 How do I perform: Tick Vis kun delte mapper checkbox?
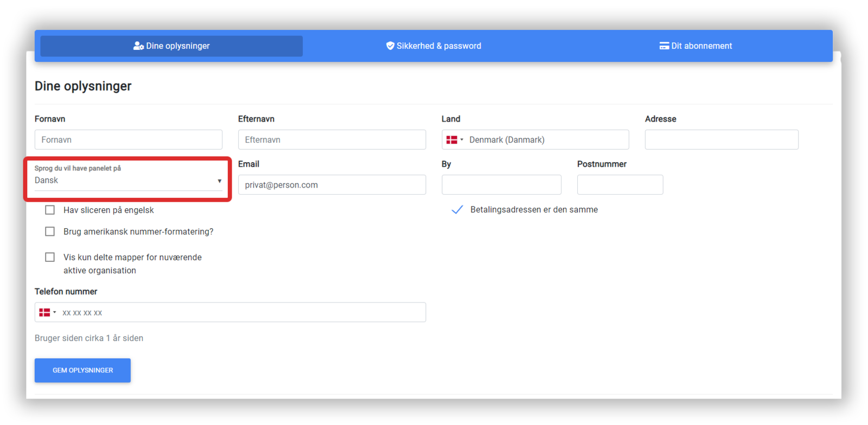(x=50, y=257)
